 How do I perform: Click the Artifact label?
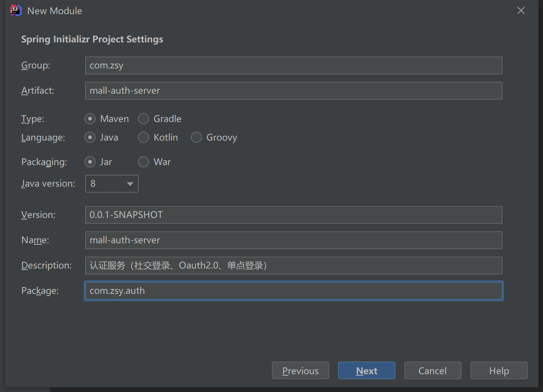pos(38,91)
